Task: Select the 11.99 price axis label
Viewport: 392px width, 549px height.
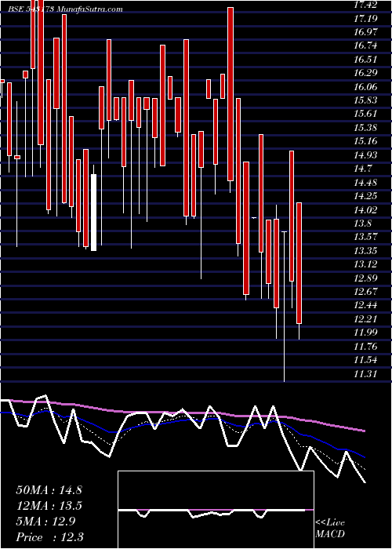Action: pyautogui.click(x=365, y=333)
